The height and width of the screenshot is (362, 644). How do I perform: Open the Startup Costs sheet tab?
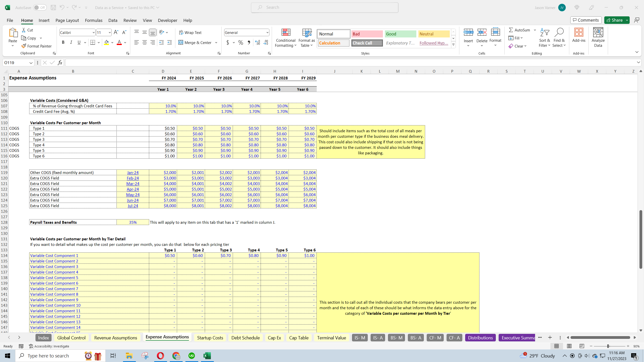click(210, 338)
